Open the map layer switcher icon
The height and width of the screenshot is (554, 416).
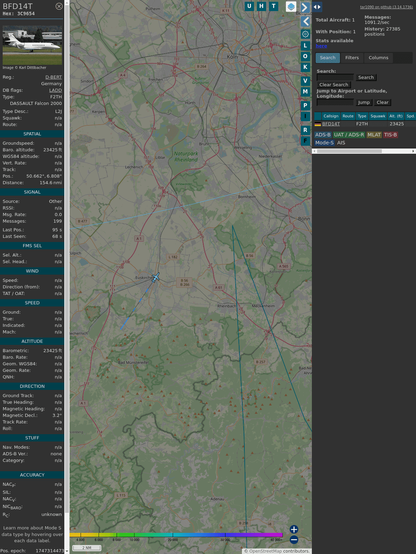point(291,7)
